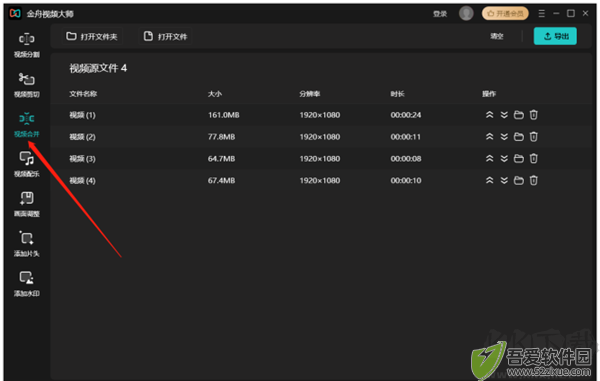Viewport: 600px width, 381px height.
Task: Move 视频 (3) up in list
Action: (489, 158)
